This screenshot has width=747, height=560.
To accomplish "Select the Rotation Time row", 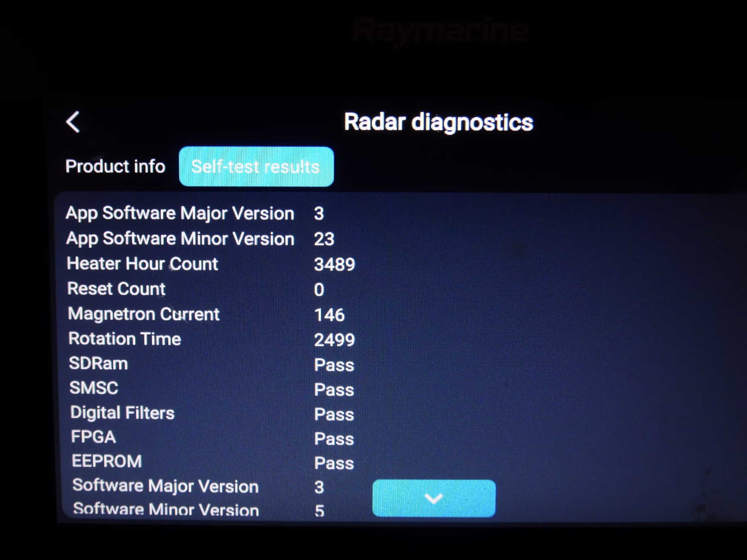I will [125, 339].
